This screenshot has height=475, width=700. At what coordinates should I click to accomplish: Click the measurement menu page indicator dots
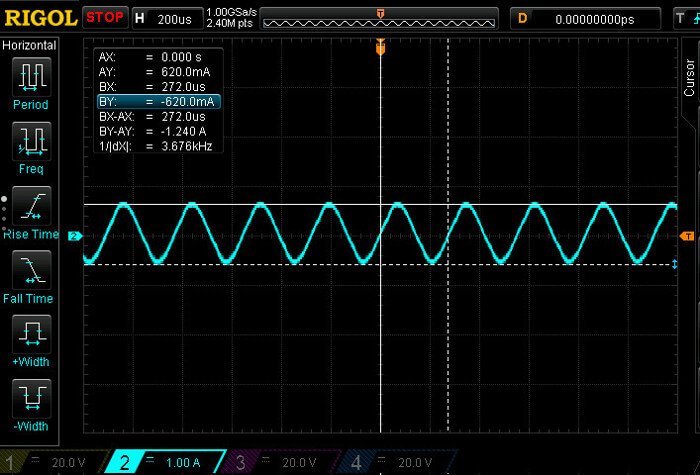(4, 214)
